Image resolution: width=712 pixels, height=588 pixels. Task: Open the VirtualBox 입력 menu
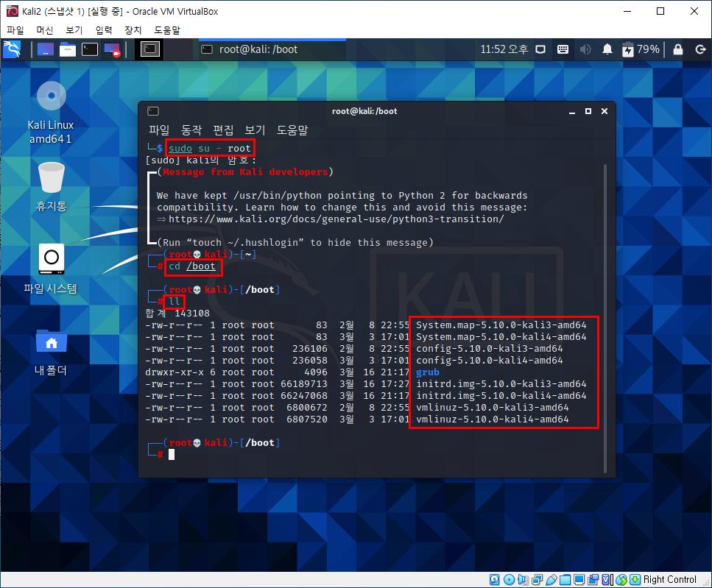pos(104,30)
